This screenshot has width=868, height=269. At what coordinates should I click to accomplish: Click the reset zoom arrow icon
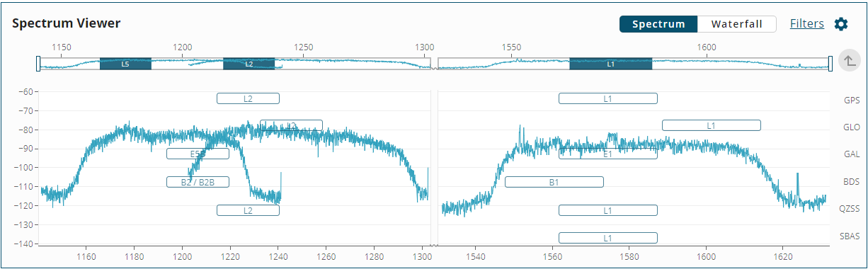[849, 61]
